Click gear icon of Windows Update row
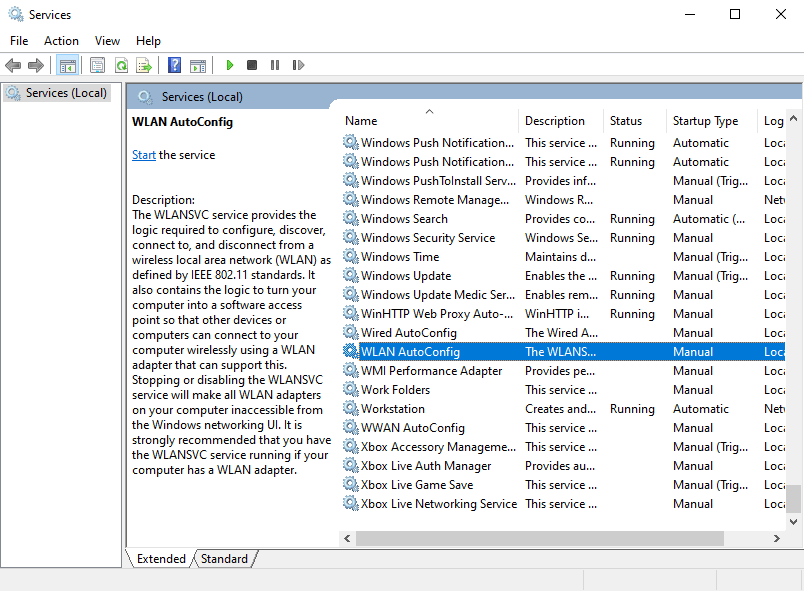804x591 pixels. pyautogui.click(x=351, y=275)
